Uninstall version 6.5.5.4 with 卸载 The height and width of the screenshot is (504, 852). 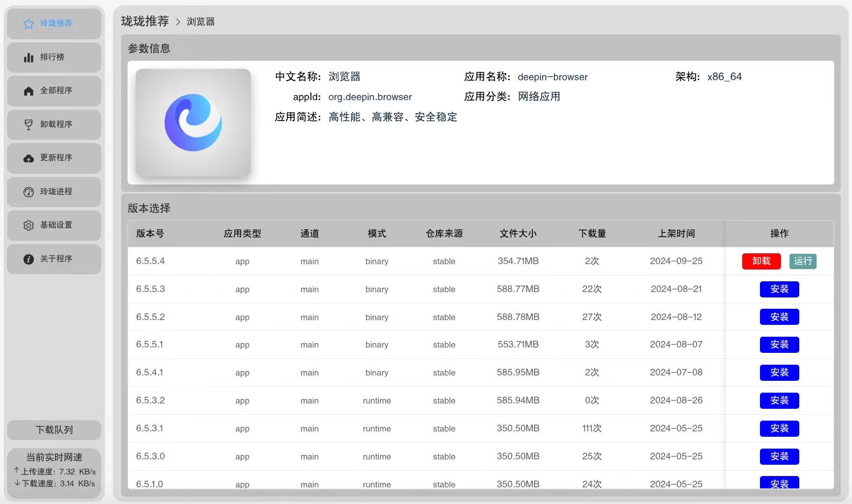(761, 261)
